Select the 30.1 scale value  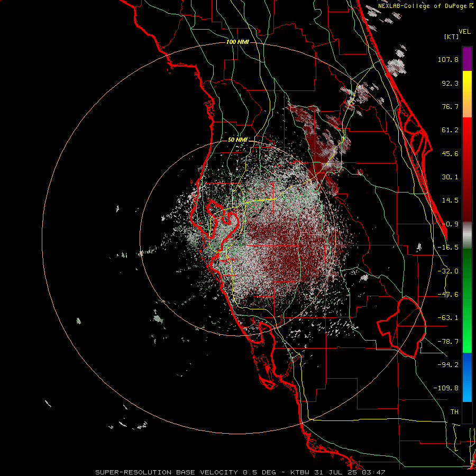450,177
